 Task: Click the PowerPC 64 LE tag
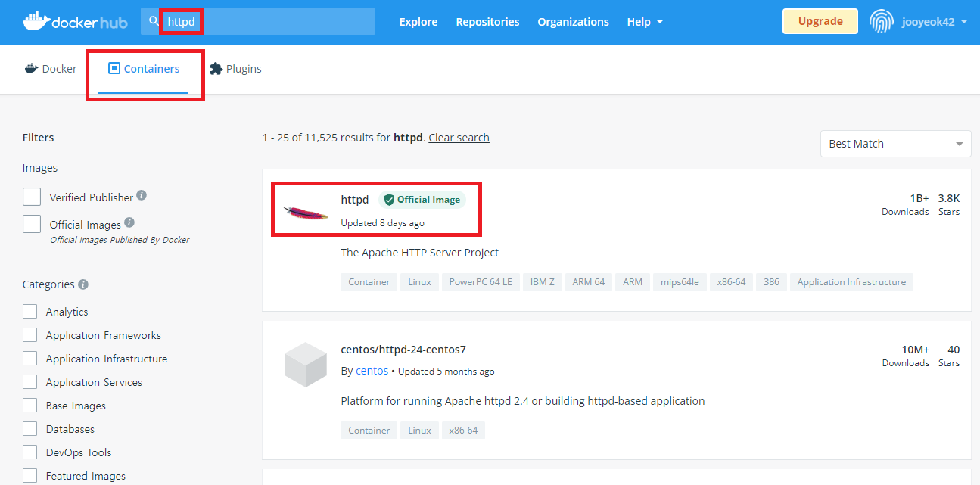[481, 282]
